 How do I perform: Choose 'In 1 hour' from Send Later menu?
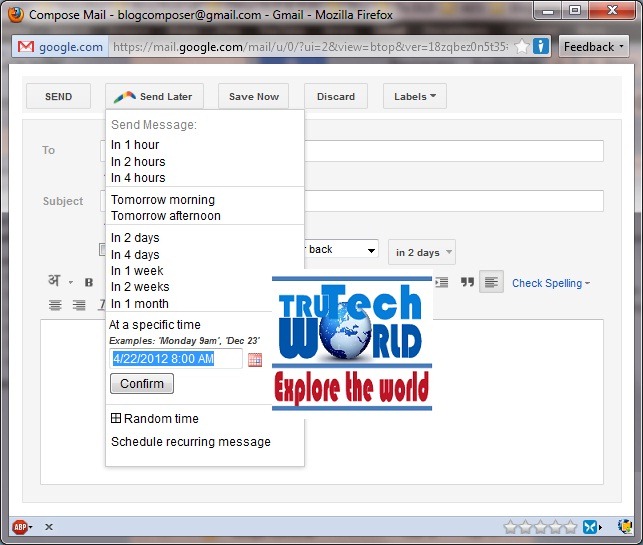(135, 145)
